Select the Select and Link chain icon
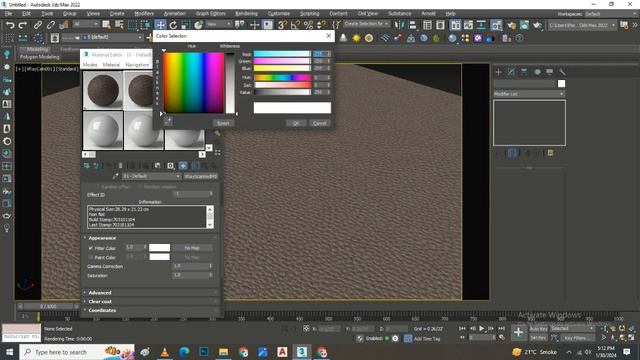The image size is (640, 360). 38,25
